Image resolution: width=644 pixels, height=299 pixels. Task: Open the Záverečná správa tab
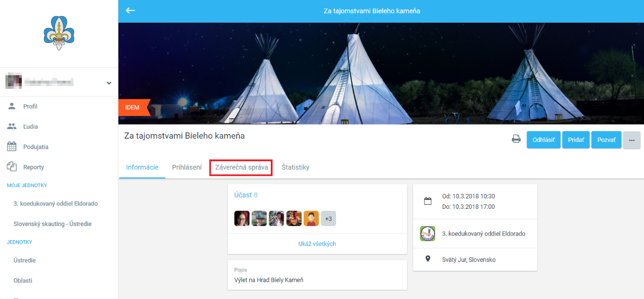[x=241, y=167]
